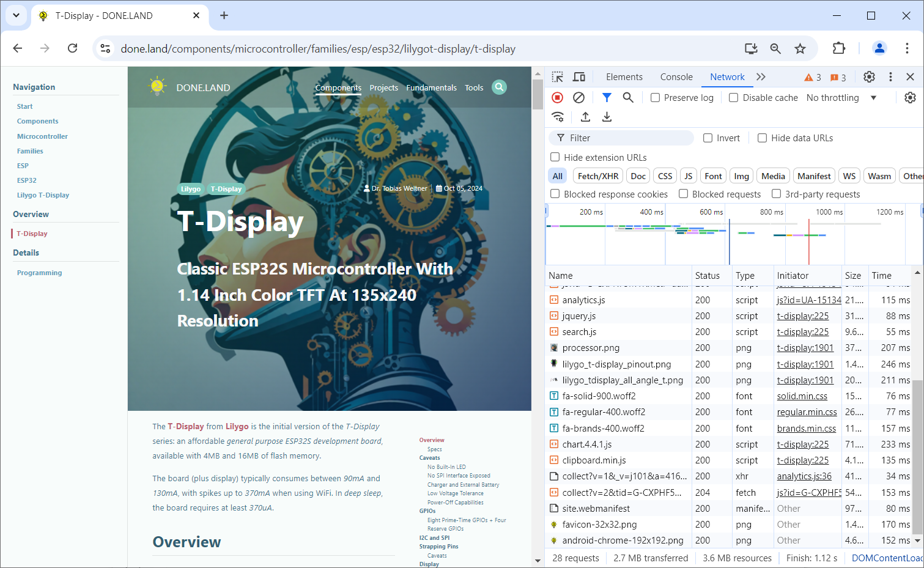Check the Invert filter checkbox
This screenshot has height=568, width=924.
[x=708, y=138]
